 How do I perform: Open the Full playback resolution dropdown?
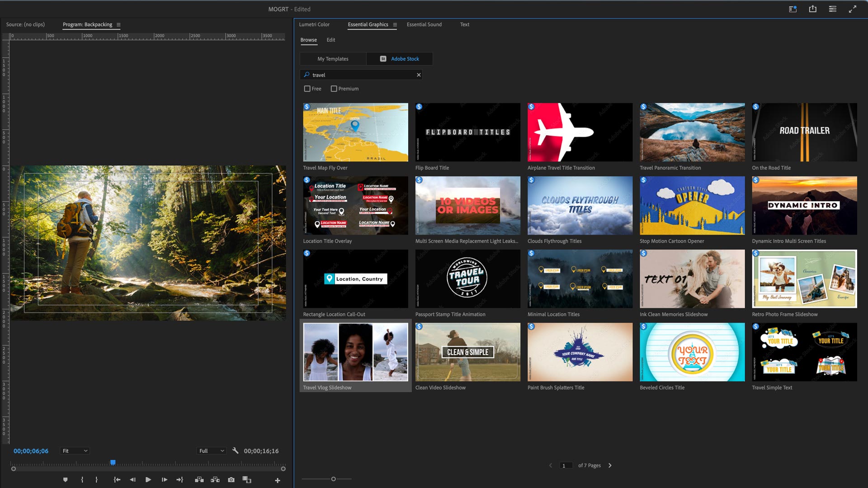point(212,451)
